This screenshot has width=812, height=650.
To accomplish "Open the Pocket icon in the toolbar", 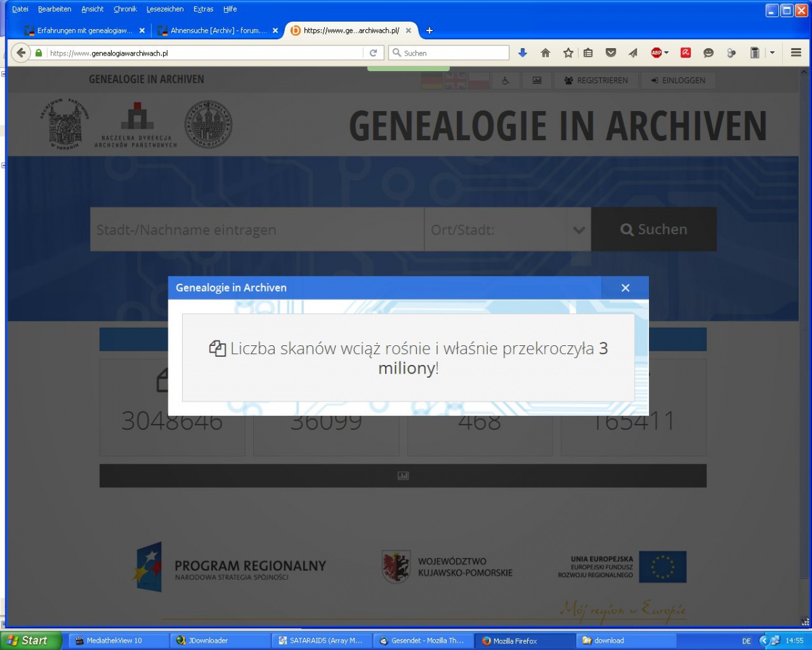I will [610, 53].
